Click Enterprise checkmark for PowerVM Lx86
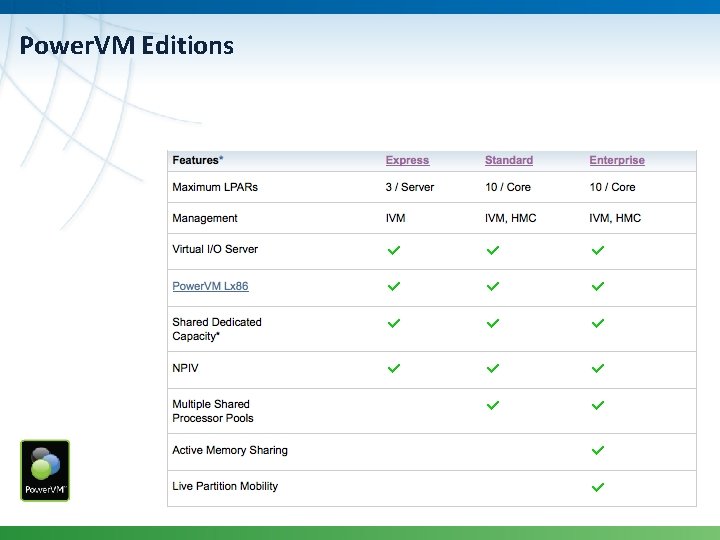 pyautogui.click(x=598, y=287)
